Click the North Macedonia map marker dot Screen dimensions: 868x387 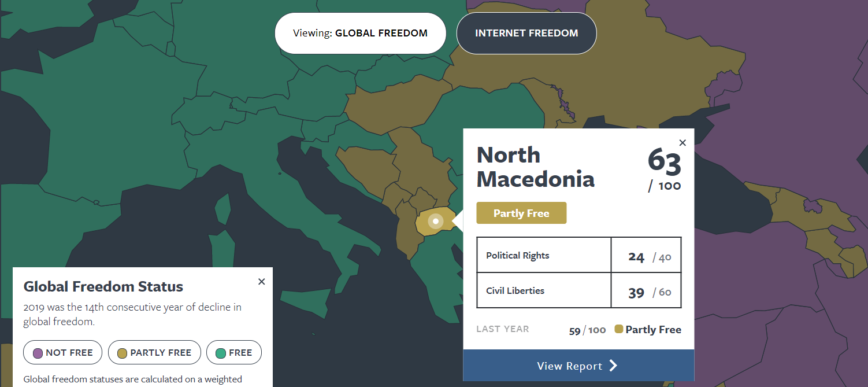coord(436,221)
